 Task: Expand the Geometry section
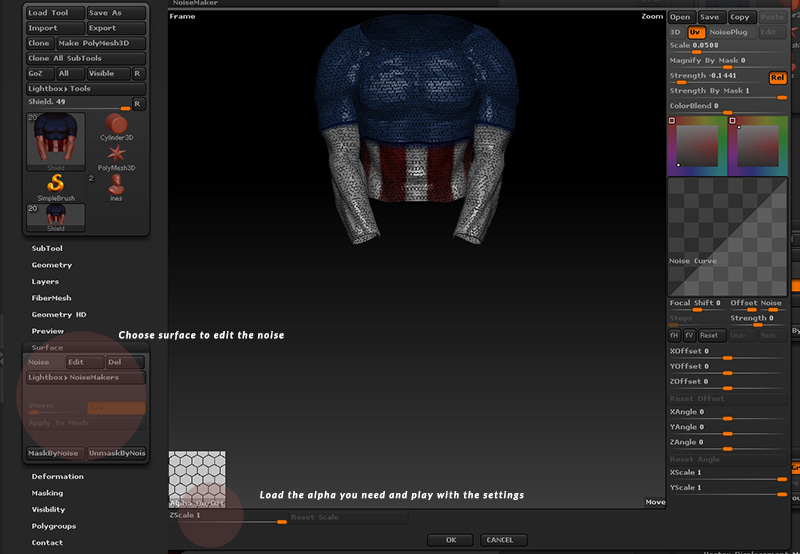pos(52,265)
